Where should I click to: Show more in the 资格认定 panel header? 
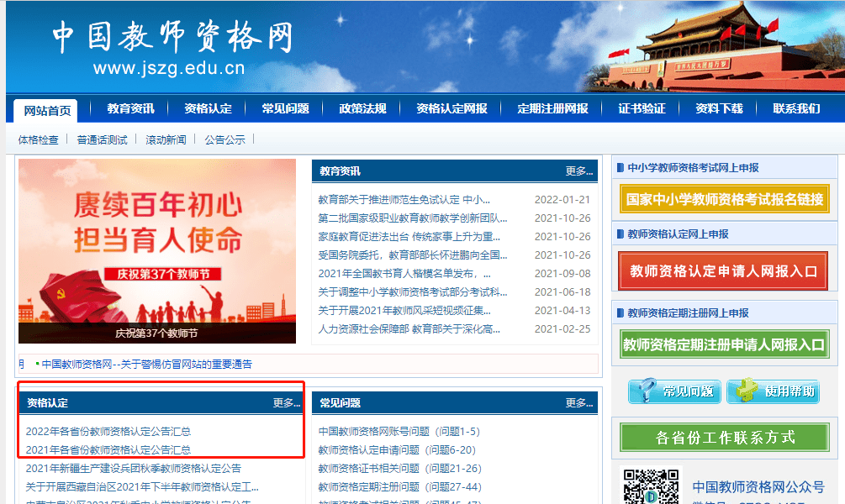[x=286, y=402]
